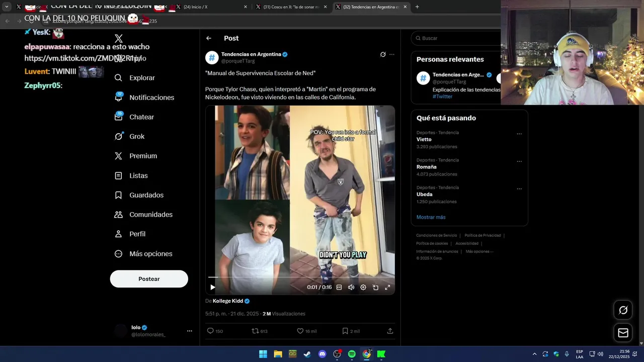
Task: Open the tab search dropdown arrow
Action: 7,7
